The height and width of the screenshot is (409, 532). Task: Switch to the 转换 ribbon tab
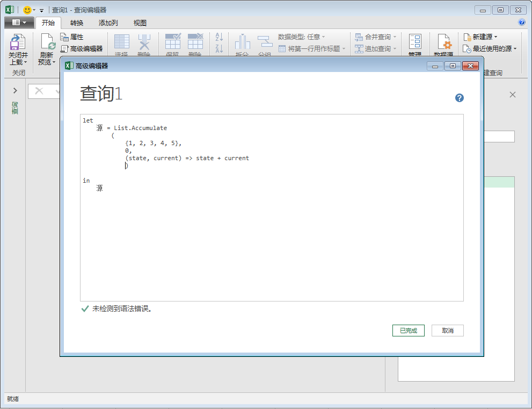click(x=76, y=23)
